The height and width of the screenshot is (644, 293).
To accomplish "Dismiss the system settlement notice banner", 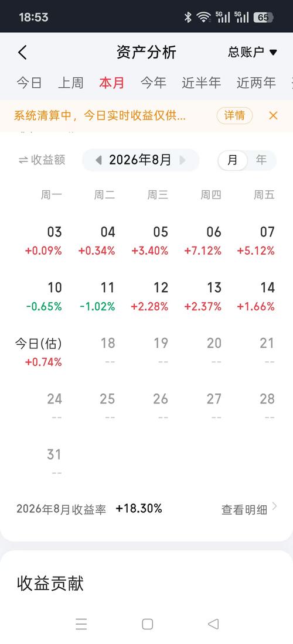I will point(273,115).
